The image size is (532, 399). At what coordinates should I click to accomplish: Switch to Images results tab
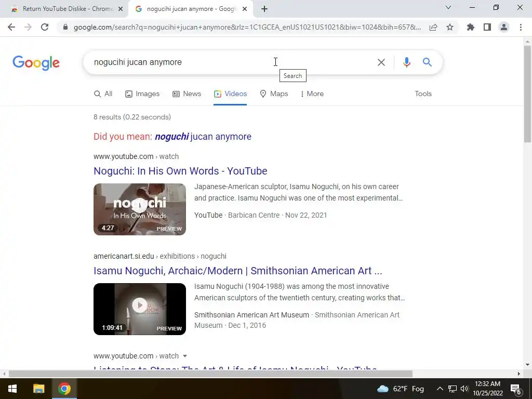(142, 94)
